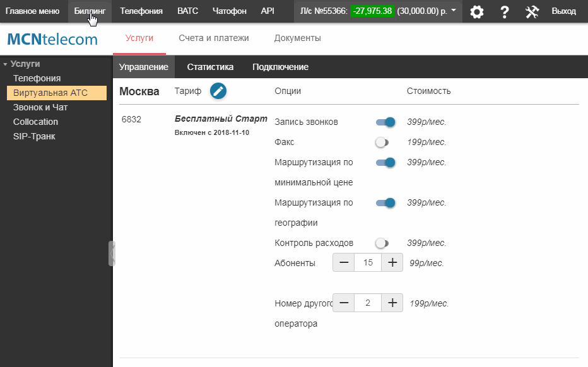Increase Номер другого оператора count
Screen dimensions: 588x367
pos(392,303)
